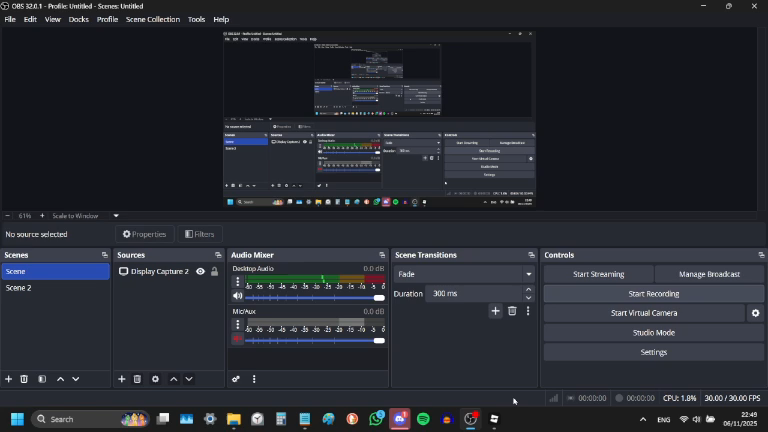The height and width of the screenshot is (432, 768).
Task: Pop out the Audio Mixer dock float icon
Action: click(x=382, y=255)
